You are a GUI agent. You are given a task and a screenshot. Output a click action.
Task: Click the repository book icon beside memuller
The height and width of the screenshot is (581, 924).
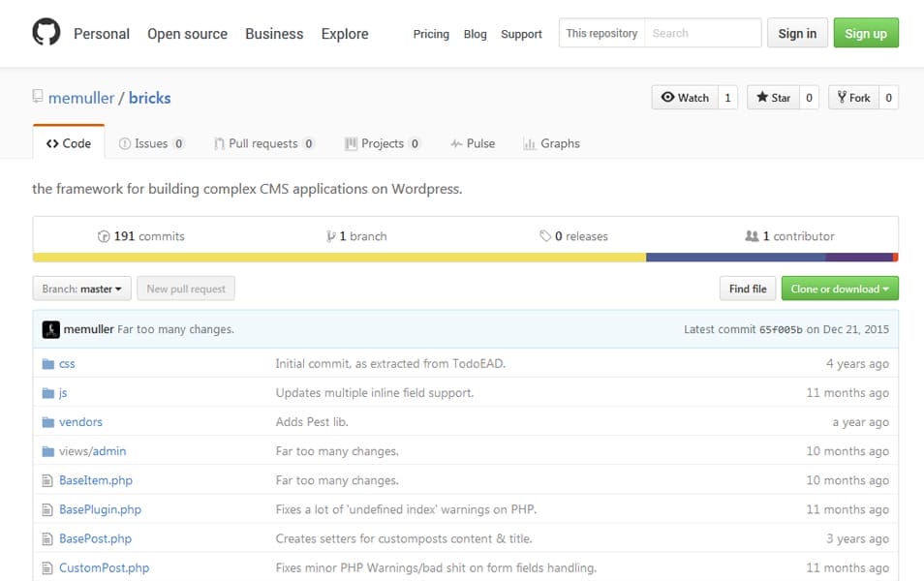coord(38,96)
